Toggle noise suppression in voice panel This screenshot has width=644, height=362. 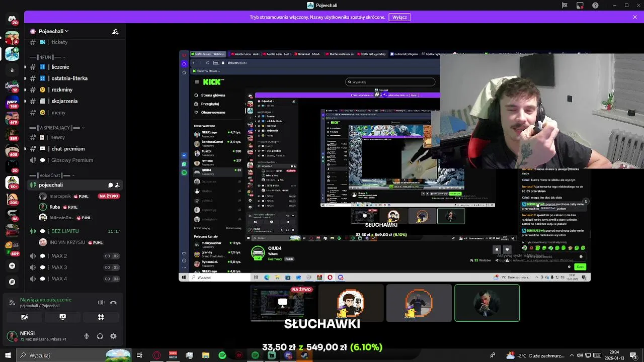101,303
